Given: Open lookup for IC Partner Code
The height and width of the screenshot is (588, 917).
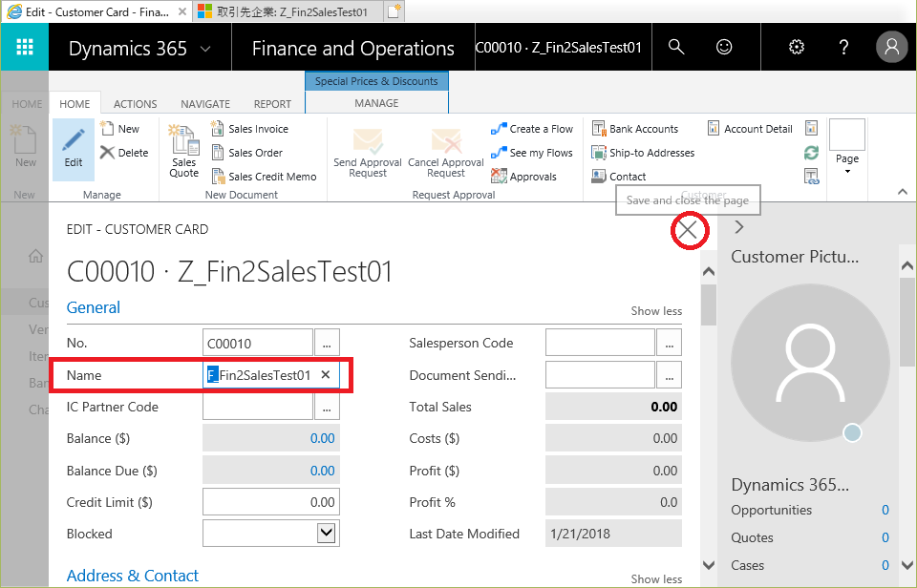Looking at the screenshot, I should coord(327,407).
